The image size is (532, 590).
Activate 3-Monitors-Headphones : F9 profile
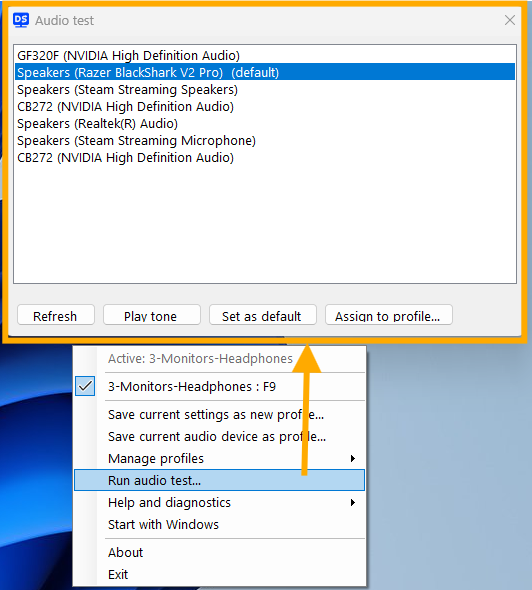[219, 386]
